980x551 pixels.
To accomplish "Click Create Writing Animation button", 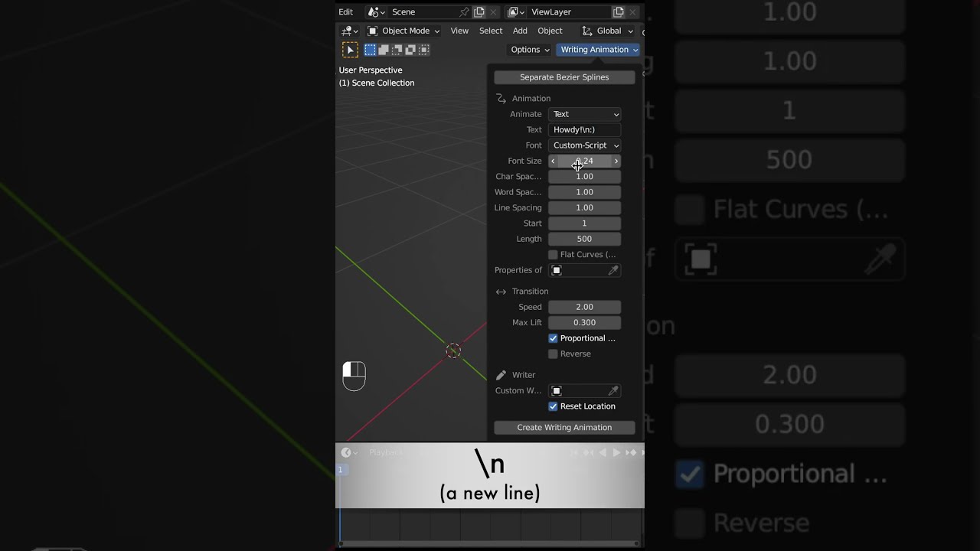I will point(564,428).
